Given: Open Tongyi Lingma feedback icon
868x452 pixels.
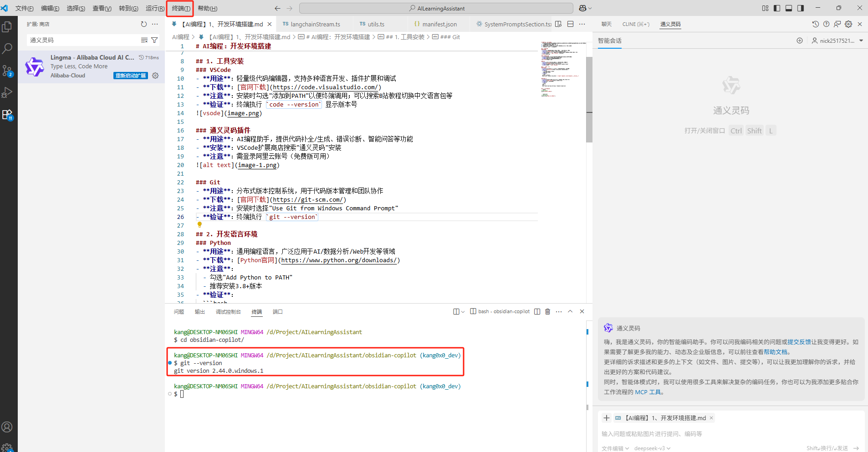Looking at the screenshot, I should 837,24.
